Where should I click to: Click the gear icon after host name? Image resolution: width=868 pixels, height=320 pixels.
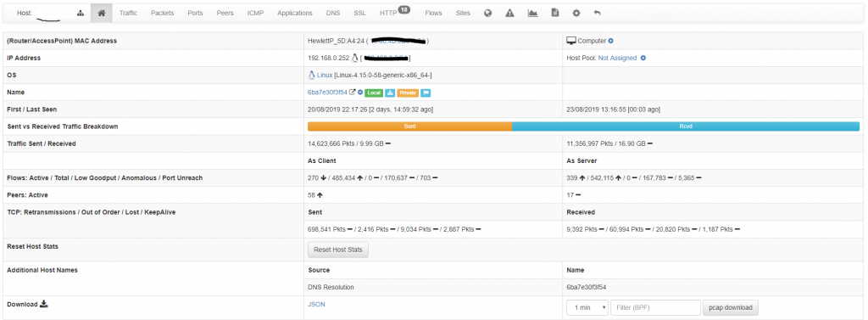click(x=360, y=92)
